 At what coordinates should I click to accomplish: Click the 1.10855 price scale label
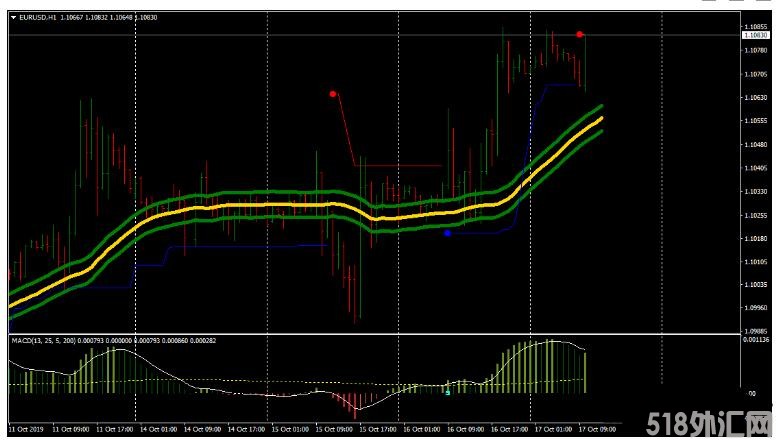point(756,26)
